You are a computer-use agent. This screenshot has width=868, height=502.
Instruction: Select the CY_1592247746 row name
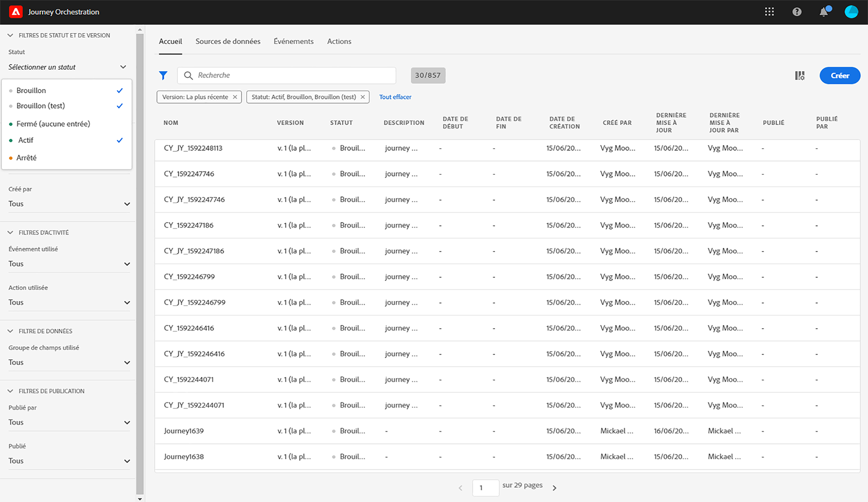point(189,174)
